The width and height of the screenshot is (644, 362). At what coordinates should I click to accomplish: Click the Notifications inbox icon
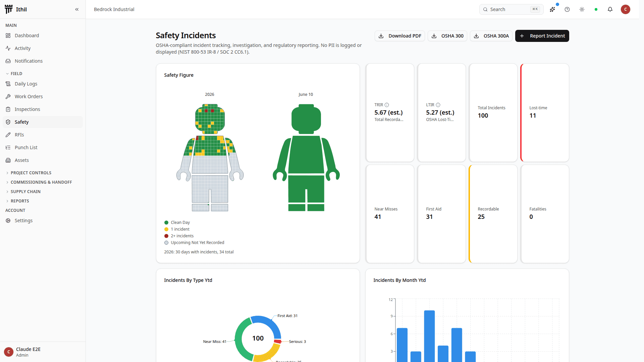8,61
